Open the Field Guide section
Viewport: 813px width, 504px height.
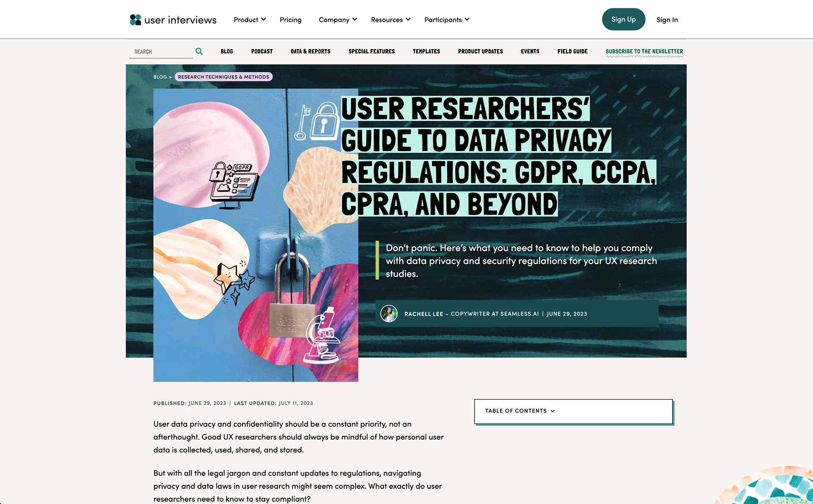(x=572, y=52)
